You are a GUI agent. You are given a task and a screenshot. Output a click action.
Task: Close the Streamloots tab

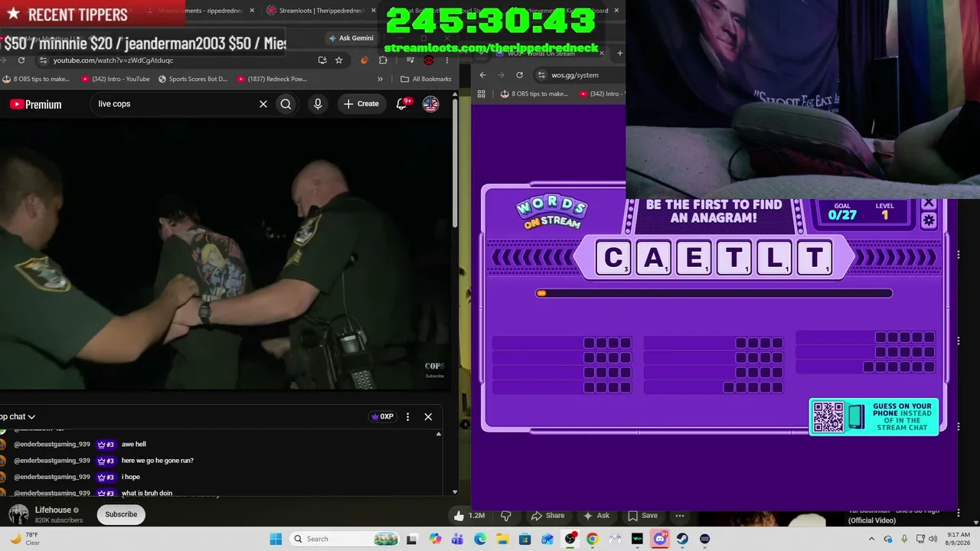click(373, 11)
